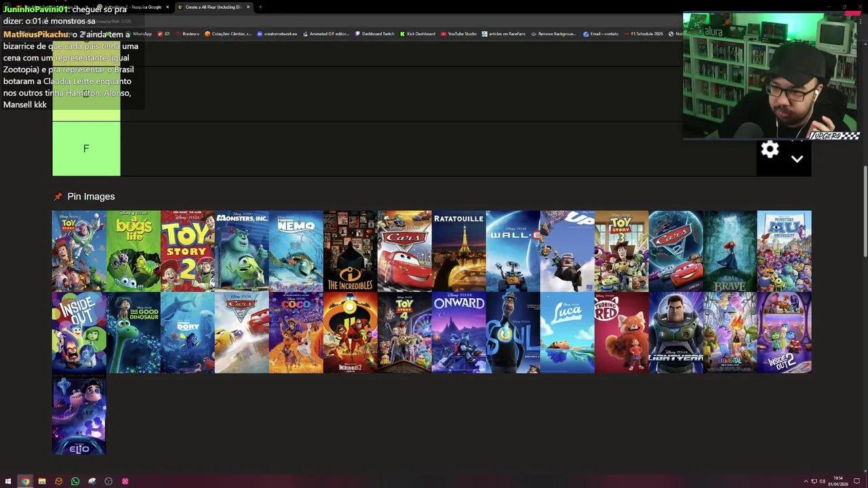Pick the Lightyear poster

[676, 333]
